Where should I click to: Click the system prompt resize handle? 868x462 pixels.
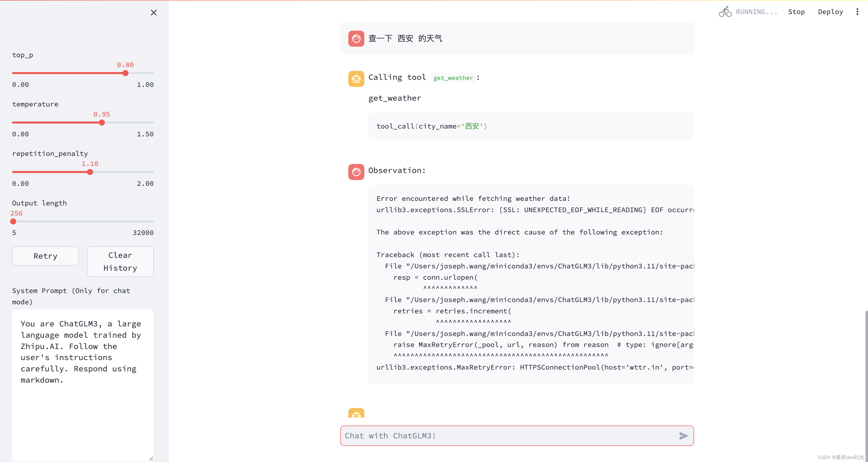tap(151, 458)
